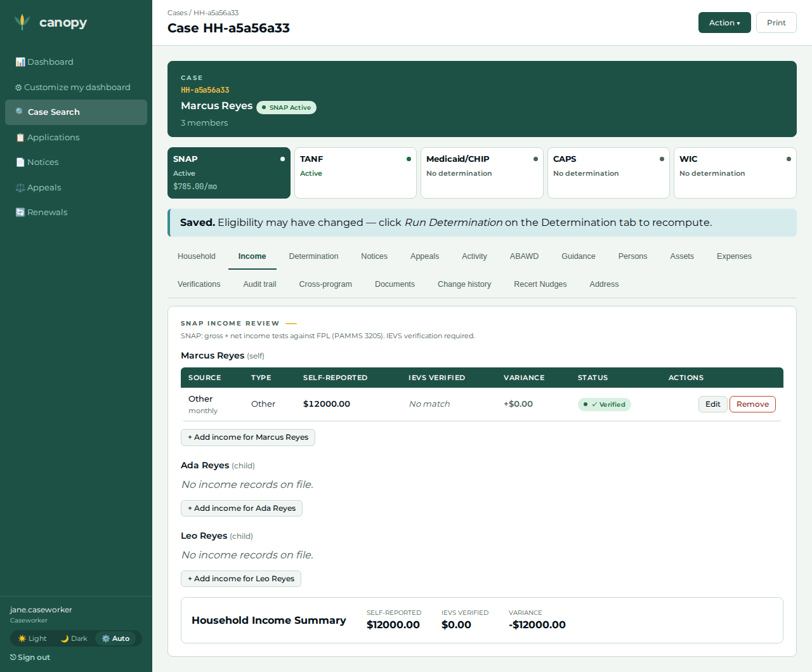The width and height of the screenshot is (812, 672).
Task: Open Dashboard from the sidebar
Action: tap(76, 62)
